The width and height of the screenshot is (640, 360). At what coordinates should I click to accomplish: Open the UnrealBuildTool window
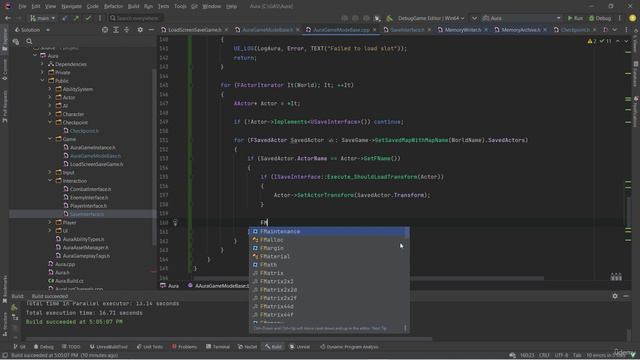[x=108, y=347]
